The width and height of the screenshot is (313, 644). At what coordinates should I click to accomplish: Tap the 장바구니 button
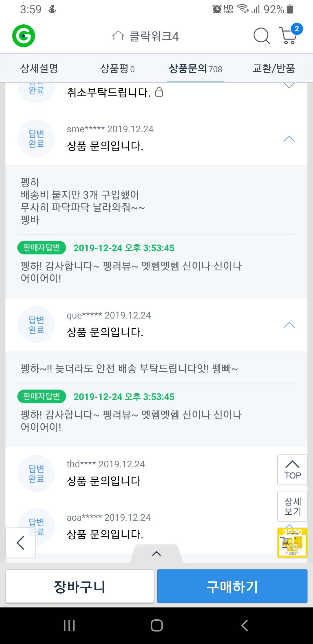coord(80,586)
